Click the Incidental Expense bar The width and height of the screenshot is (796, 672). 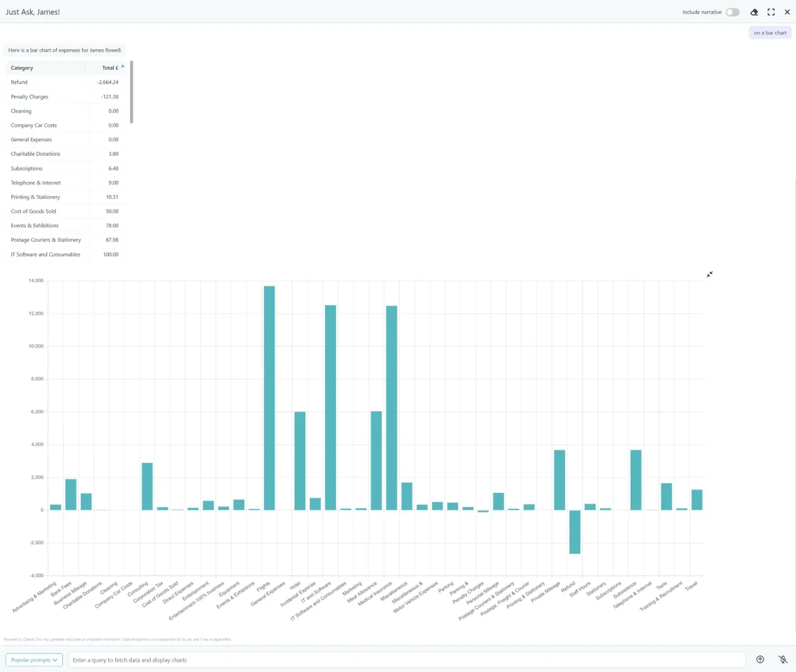point(315,504)
